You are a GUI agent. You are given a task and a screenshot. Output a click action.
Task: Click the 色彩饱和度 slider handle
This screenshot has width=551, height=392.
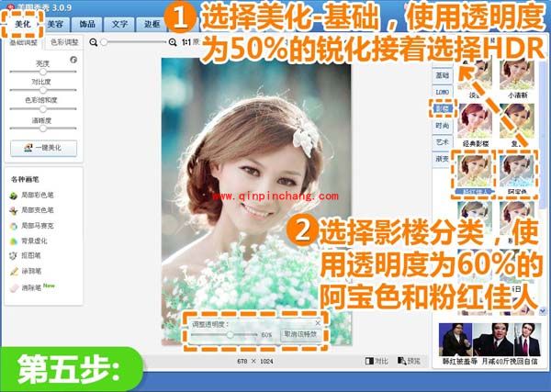point(43,109)
